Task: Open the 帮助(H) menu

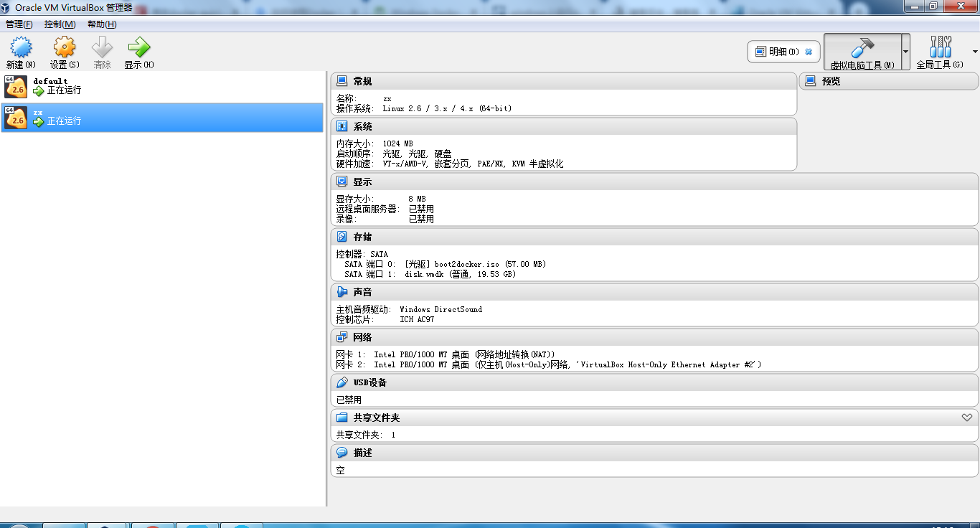Action: 102,24
